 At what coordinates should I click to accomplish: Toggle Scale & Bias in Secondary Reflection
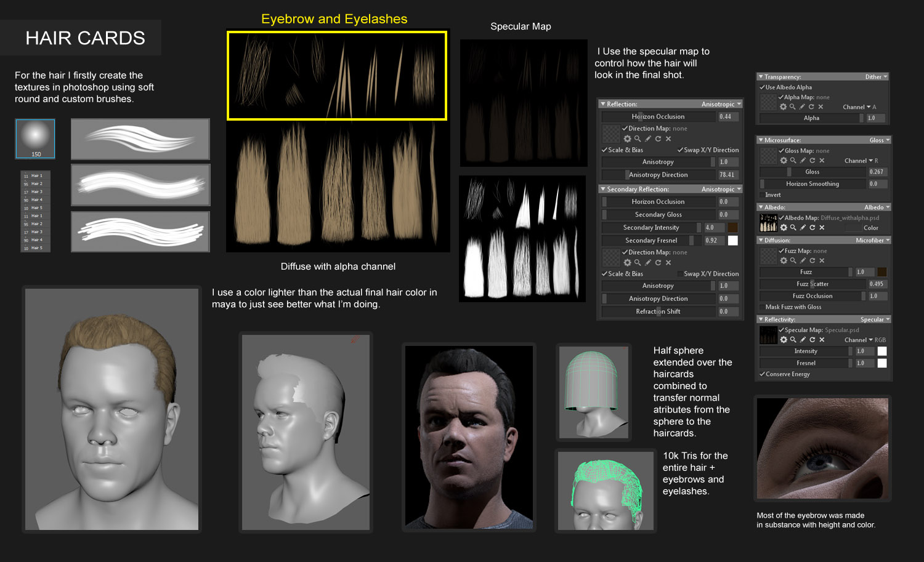pyautogui.click(x=604, y=273)
